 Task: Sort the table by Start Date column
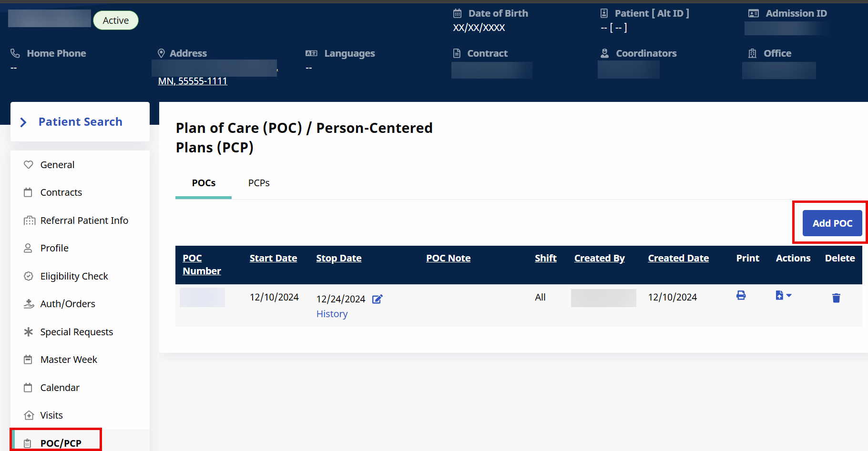[273, 258]
